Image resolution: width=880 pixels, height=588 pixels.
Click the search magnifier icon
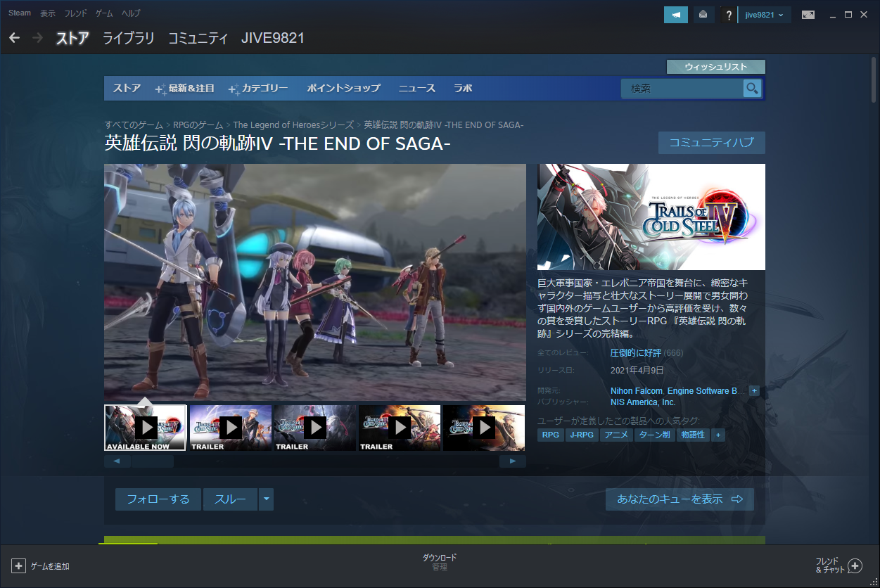pos(752,89)
